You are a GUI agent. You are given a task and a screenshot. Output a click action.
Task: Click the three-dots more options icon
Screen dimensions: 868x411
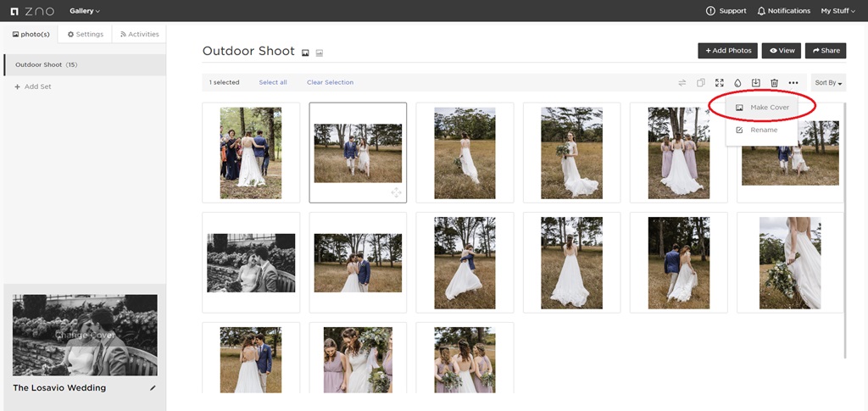pyautogui.click(x=793, y=83)
